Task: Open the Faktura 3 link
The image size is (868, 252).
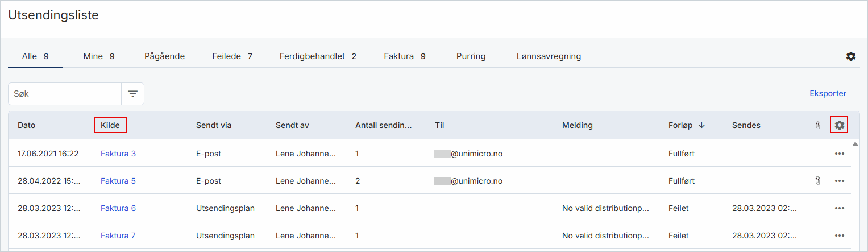Action: [118, 154]
